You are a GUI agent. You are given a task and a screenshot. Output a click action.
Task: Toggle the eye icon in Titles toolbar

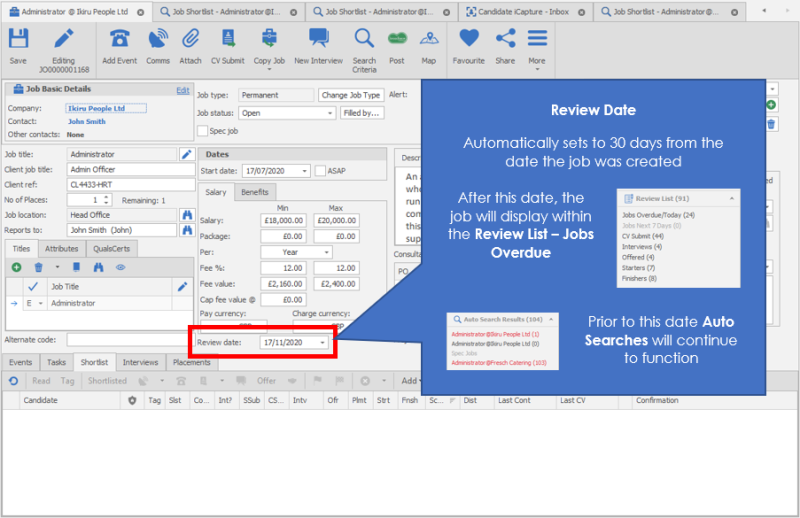[x=119, y=267]
